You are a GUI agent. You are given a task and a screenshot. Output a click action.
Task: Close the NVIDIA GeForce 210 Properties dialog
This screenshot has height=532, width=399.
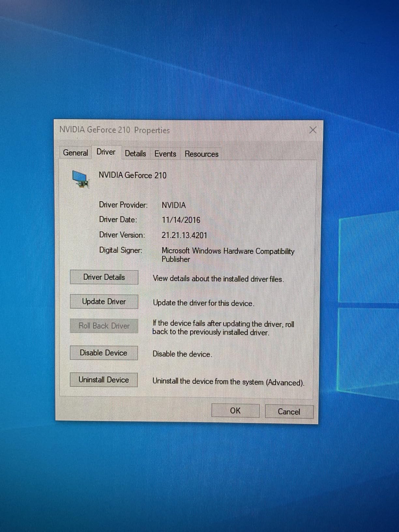tap(313, 130)
